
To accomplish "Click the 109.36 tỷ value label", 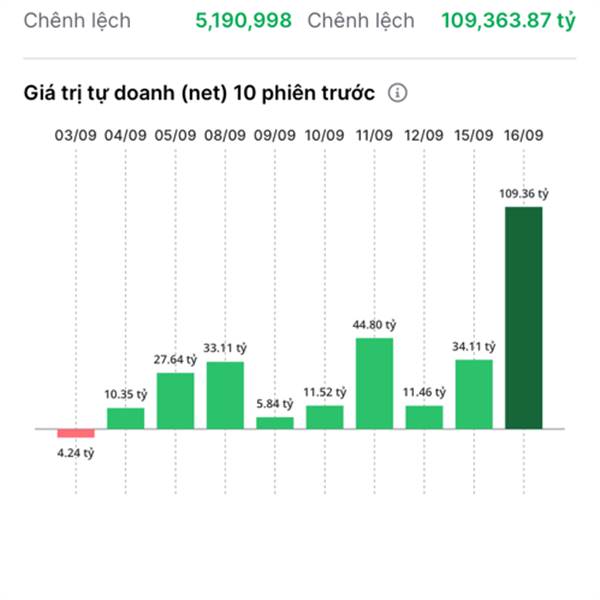I will coord(523,194).
